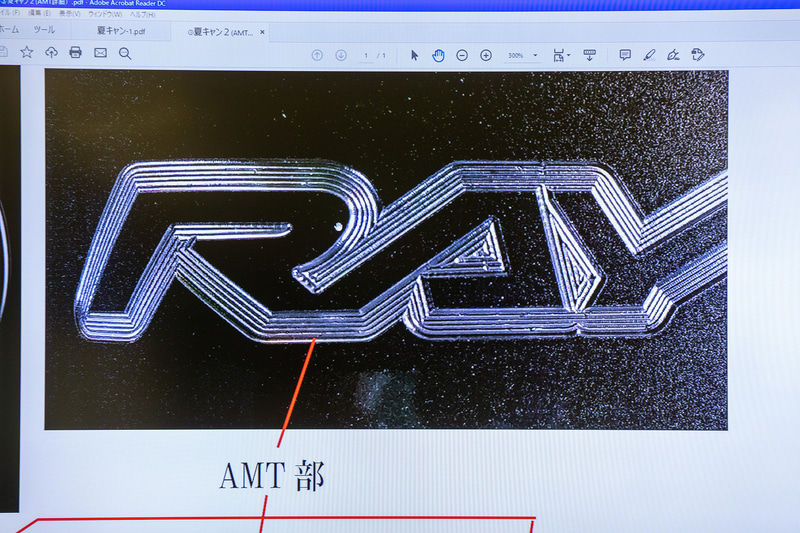Screen dimensions: 800x533
Task: Add the document to starred files
Action: [27, 52]
